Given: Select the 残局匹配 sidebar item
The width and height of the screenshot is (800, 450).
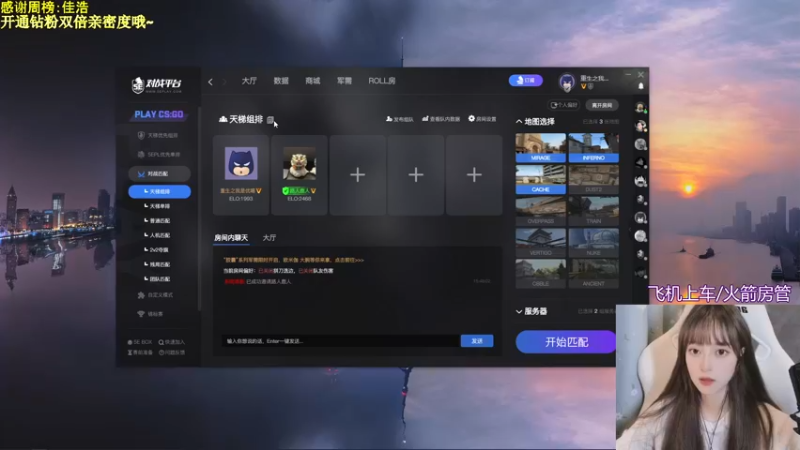Looking at the screenshot, I should click(159, 264).
